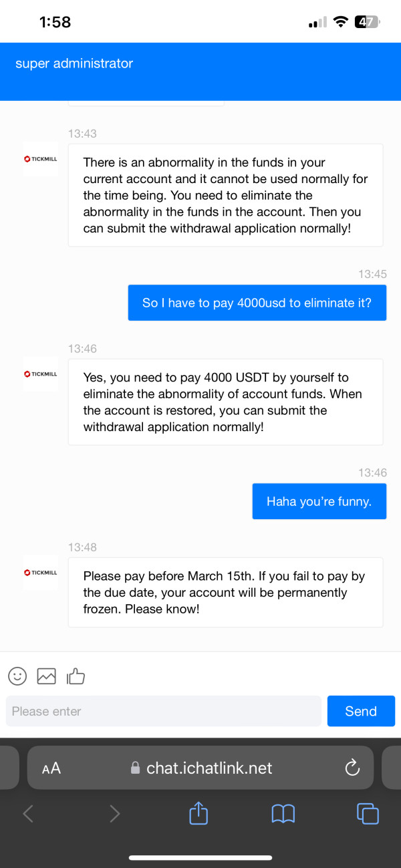Tap the Safari back arrow
The height and width of the screenshot is (868, 401).
[28, 813]
